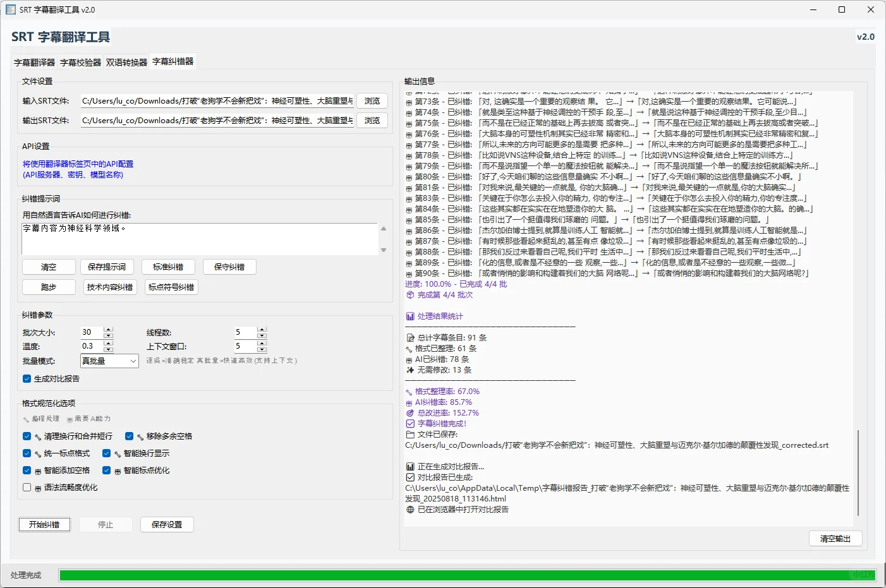Screen dimensions: 886x588
Task: Click the log line starting 第90条
Action: (x=607, y=273)
